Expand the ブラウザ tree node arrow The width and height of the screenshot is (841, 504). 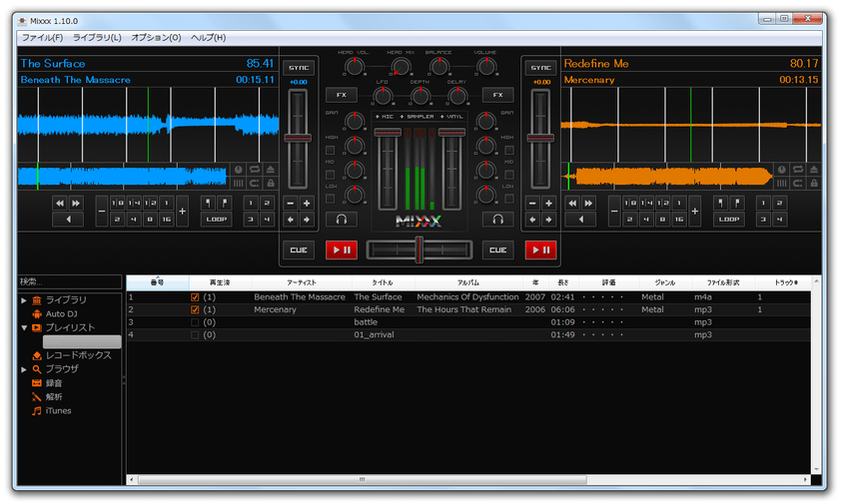point(24,369)
